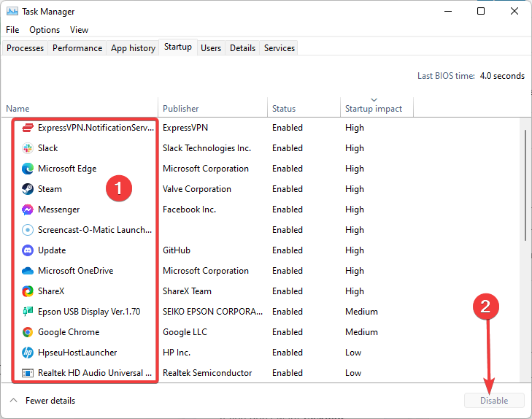Viewport: 532px width, 419px height.
Task: Switch to the Processes tab
Action: tap(25, 48)
